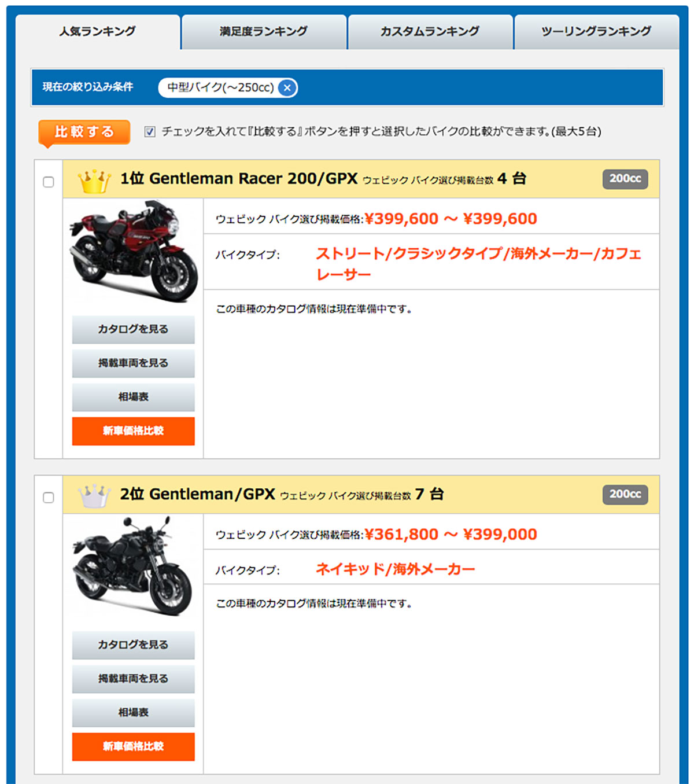Click 新車価格比較 for the 2位 Gentleman
This screenshot has width=694, height=784.
[133, 746]
